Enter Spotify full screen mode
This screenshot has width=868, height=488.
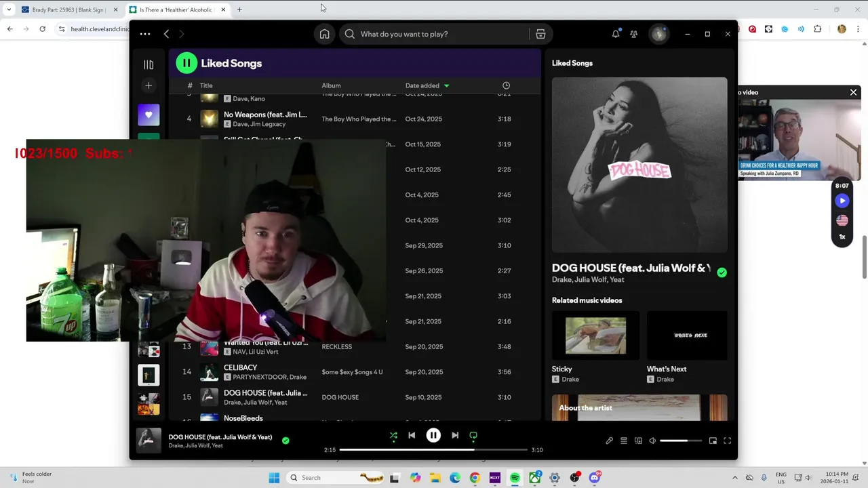[727, 441]
